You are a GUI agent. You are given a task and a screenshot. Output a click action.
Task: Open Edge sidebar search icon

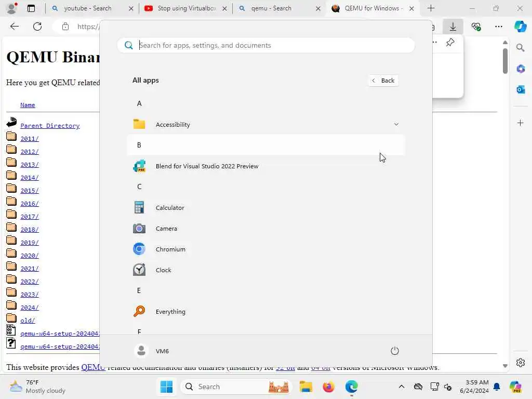tap(521, 47)
